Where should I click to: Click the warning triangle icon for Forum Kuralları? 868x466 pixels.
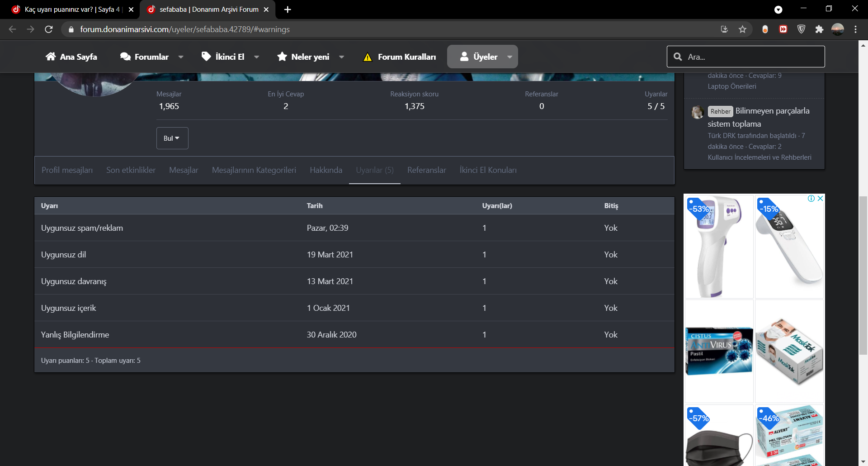[x=368, y=57]
